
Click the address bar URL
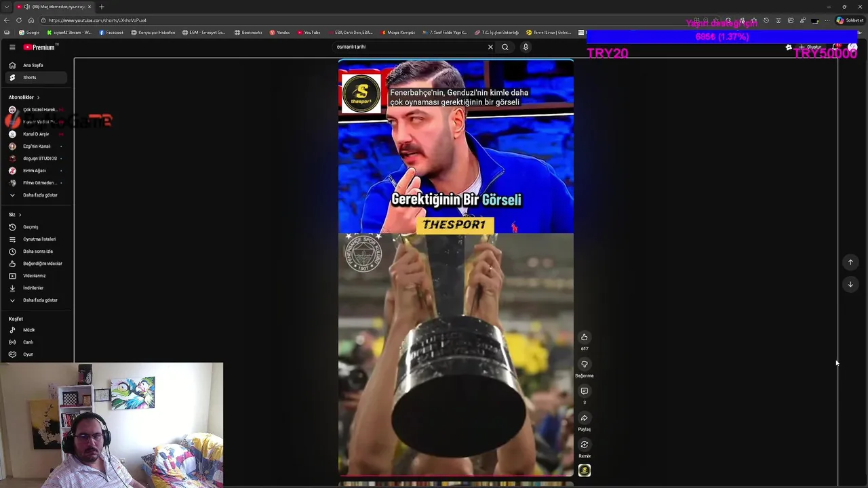point(98,20)
